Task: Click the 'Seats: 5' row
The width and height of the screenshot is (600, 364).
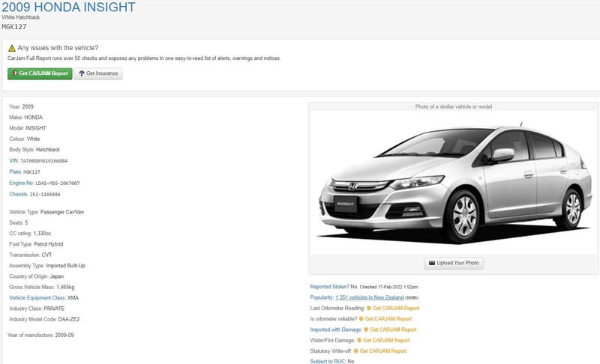Action: (19, 222)
